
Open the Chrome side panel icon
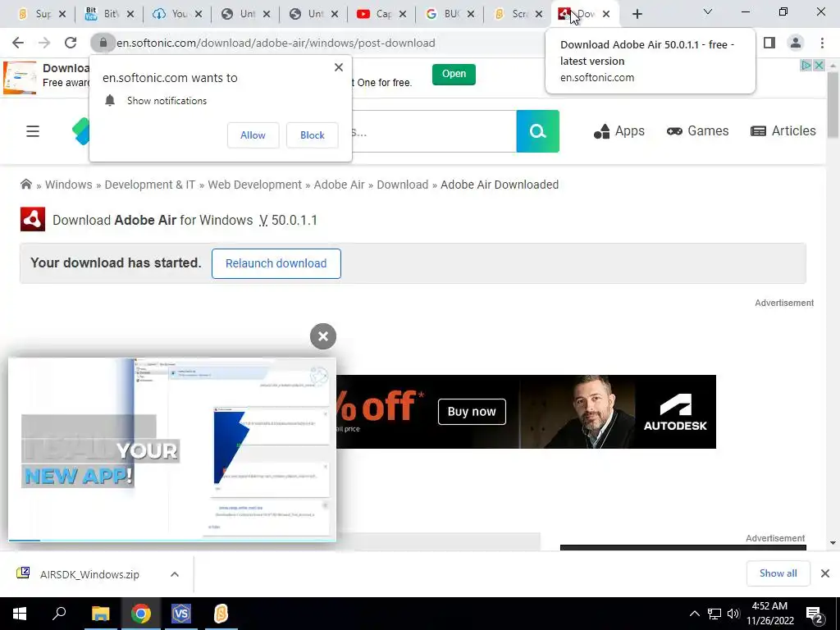[769, 43]
